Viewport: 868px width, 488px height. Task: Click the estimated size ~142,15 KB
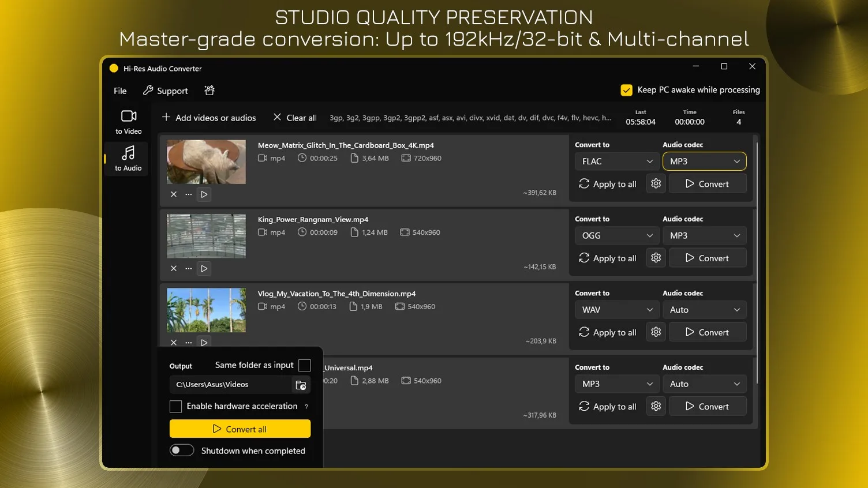tap(540, 267)
